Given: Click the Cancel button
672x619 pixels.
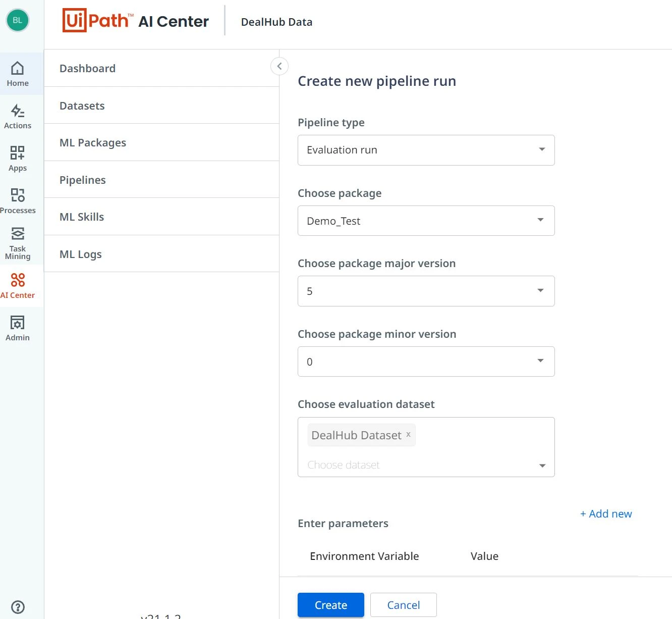Looking at the screenshot, I should click(404, 605).
